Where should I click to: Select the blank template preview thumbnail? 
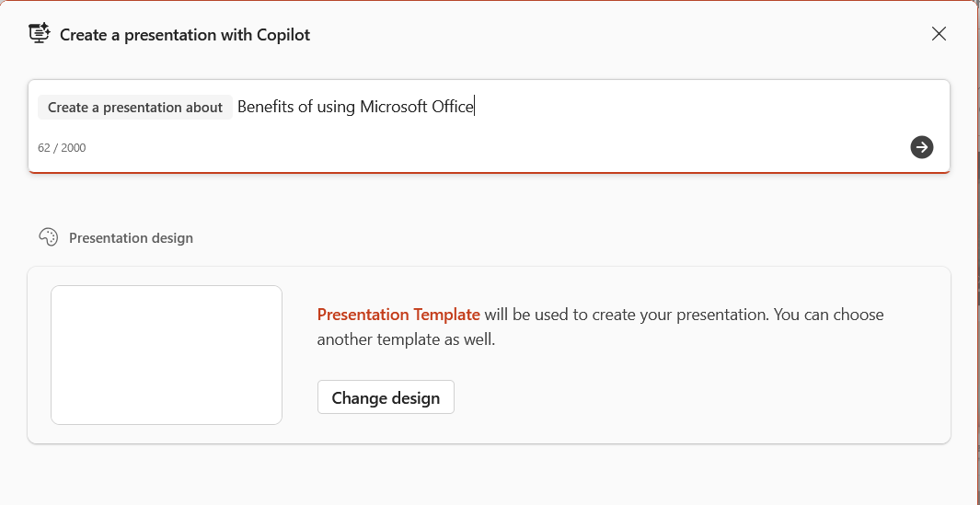point(167,355)
